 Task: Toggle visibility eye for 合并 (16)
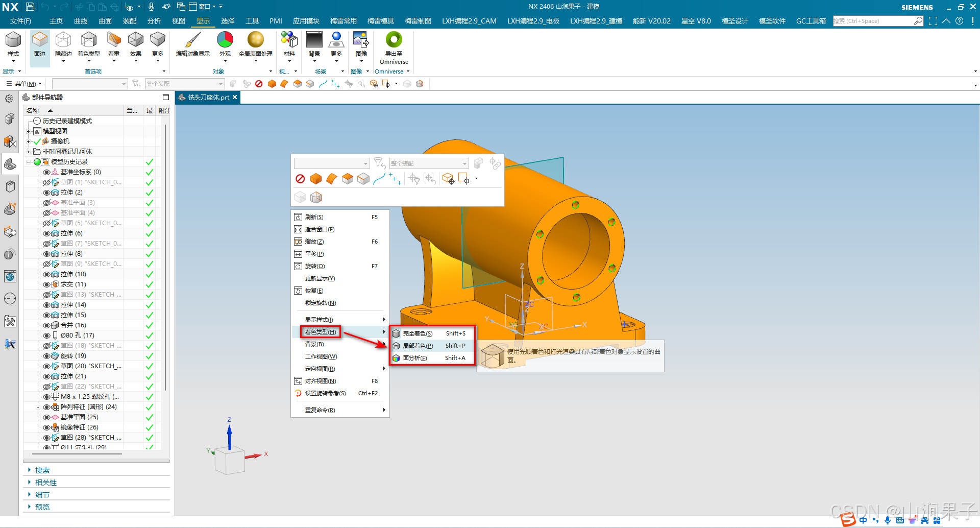pos(46,325)
